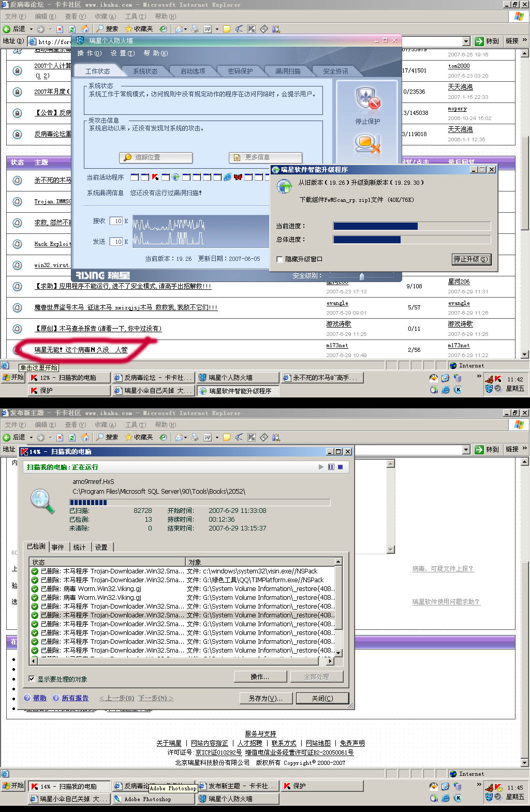
Task: Open address bar dropdown in 反病毒论坛 IE window
Action: pyautogui.click(x=466, y=41)
